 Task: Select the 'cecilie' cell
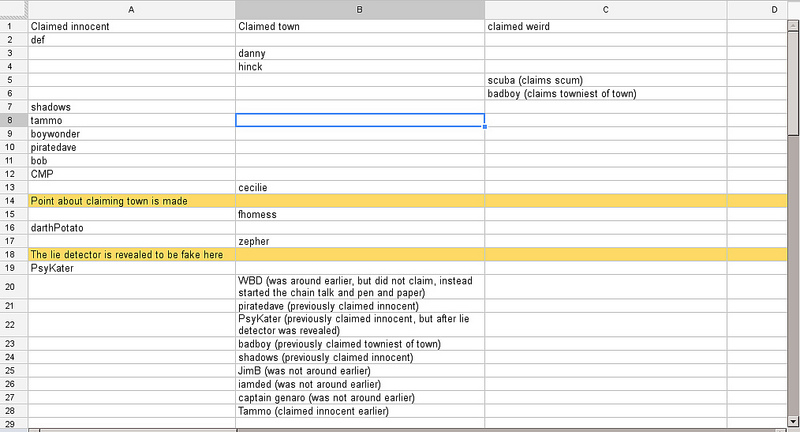(x=360, y=187)
